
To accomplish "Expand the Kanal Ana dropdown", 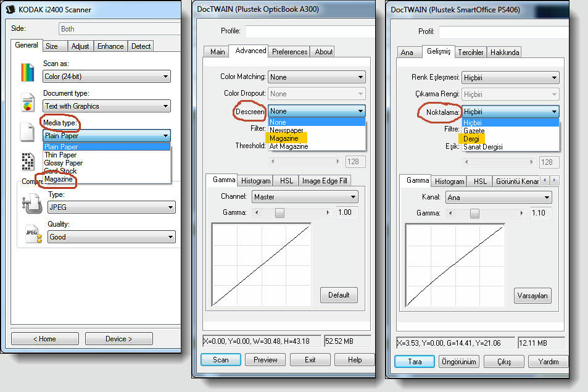I will pos(497,198).
